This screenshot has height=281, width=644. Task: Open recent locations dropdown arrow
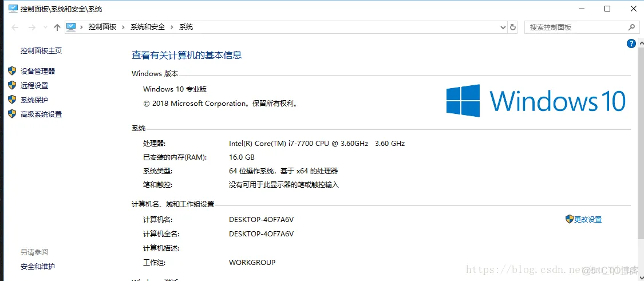coord(45,27)
